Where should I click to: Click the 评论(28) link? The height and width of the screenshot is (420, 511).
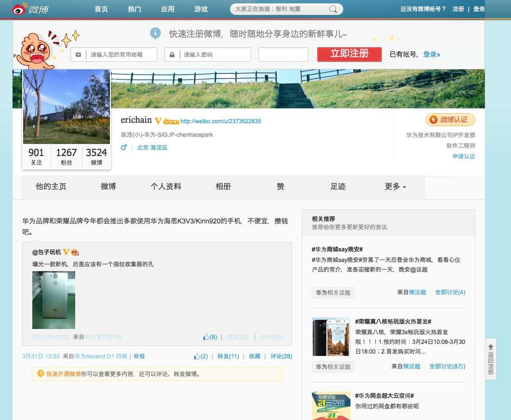(281, 356)
